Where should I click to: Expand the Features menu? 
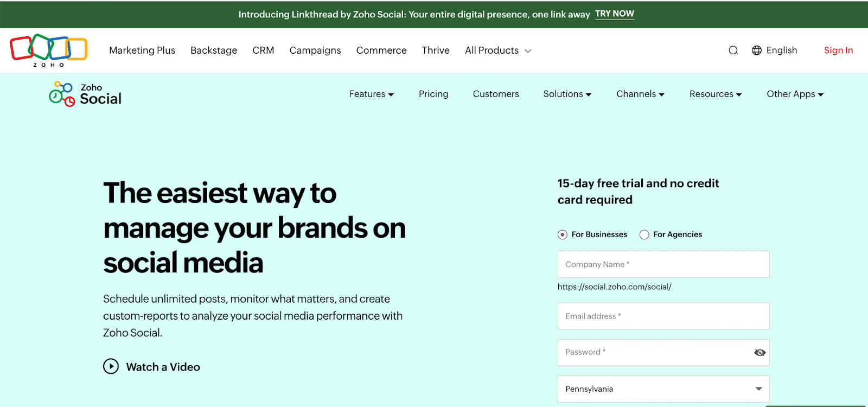point(372,94)
